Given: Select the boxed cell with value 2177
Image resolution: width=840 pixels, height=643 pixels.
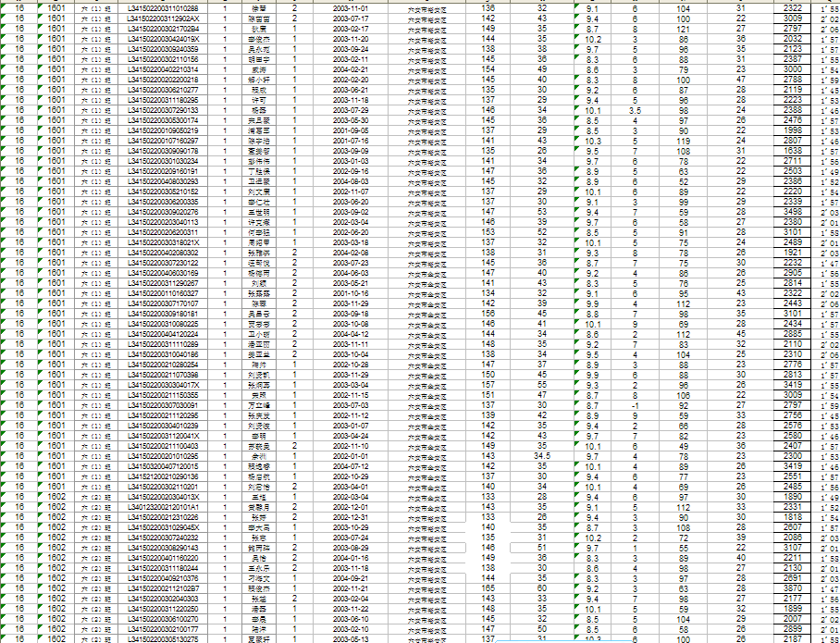Looking at the screenshot, I should click(792, 599).
